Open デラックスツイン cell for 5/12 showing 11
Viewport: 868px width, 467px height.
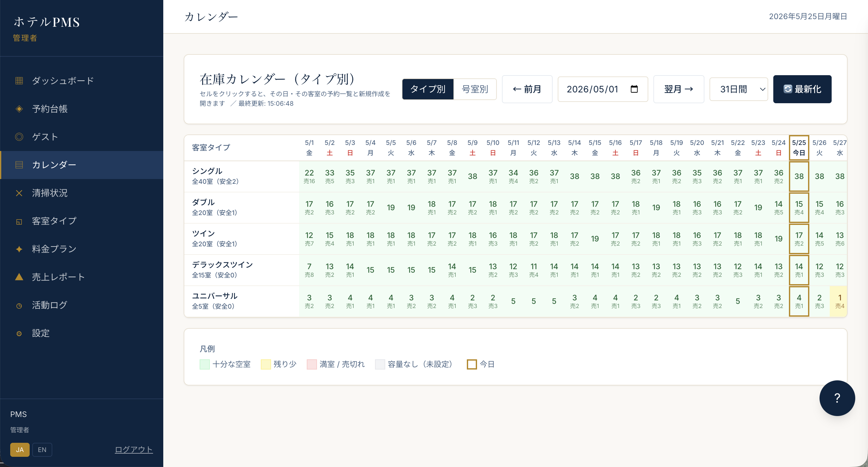(533, 270)
